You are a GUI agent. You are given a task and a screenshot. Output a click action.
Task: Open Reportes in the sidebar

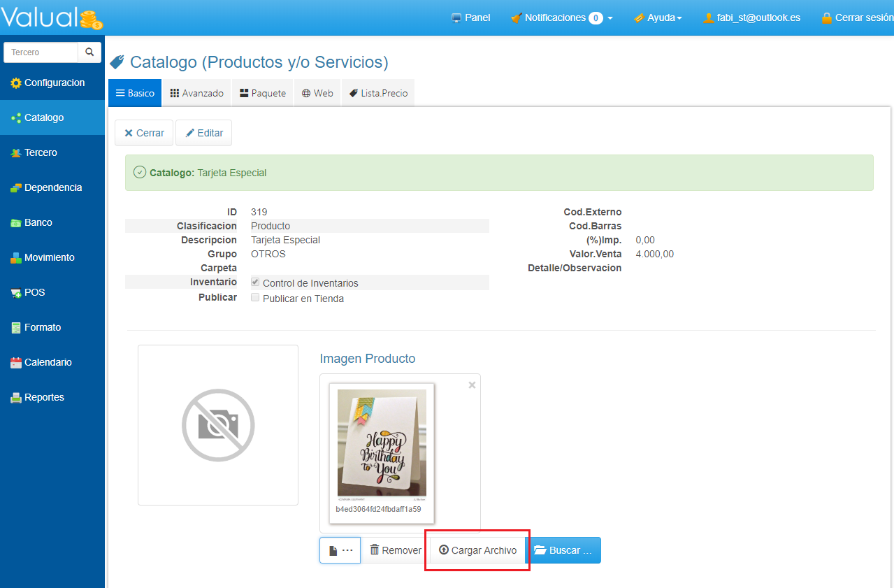click(x=43, y=397)
